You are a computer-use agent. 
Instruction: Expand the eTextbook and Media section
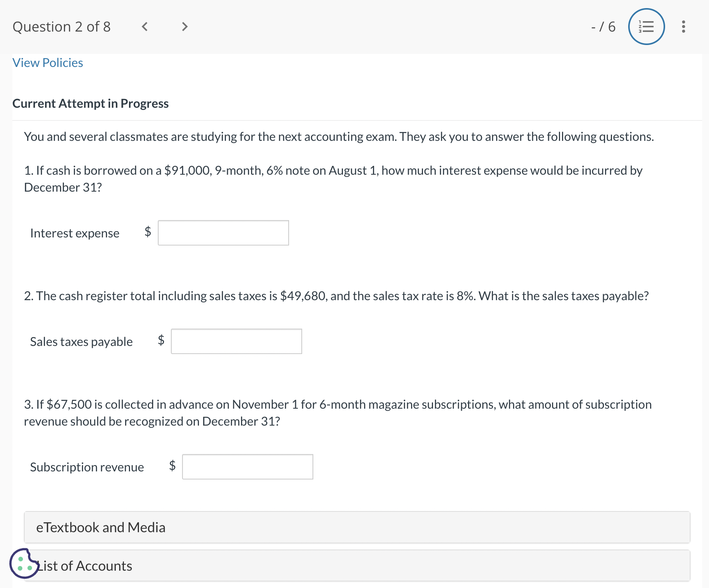pyautogui.click(x=101, y=527)
